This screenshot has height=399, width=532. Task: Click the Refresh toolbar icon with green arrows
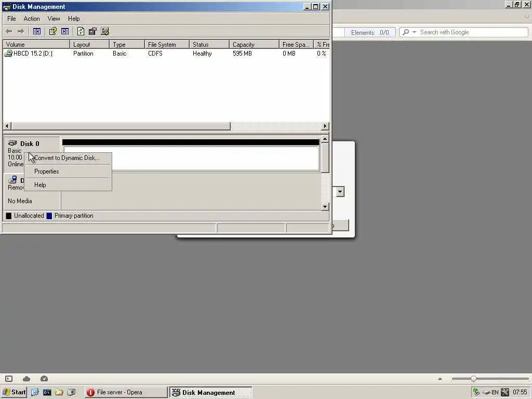(x=81, y=31)
